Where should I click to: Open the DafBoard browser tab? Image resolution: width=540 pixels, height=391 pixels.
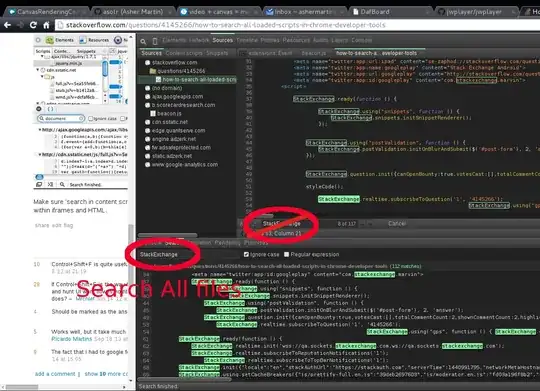point(375,12)
